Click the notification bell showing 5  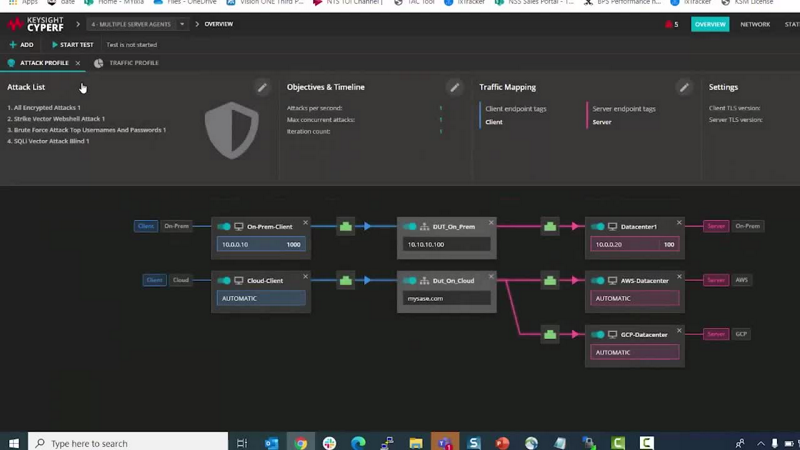[671, 24]
